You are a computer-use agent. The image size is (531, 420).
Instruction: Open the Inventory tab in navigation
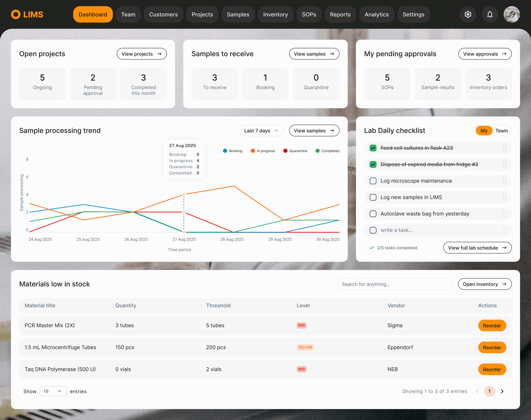(275, 15)
